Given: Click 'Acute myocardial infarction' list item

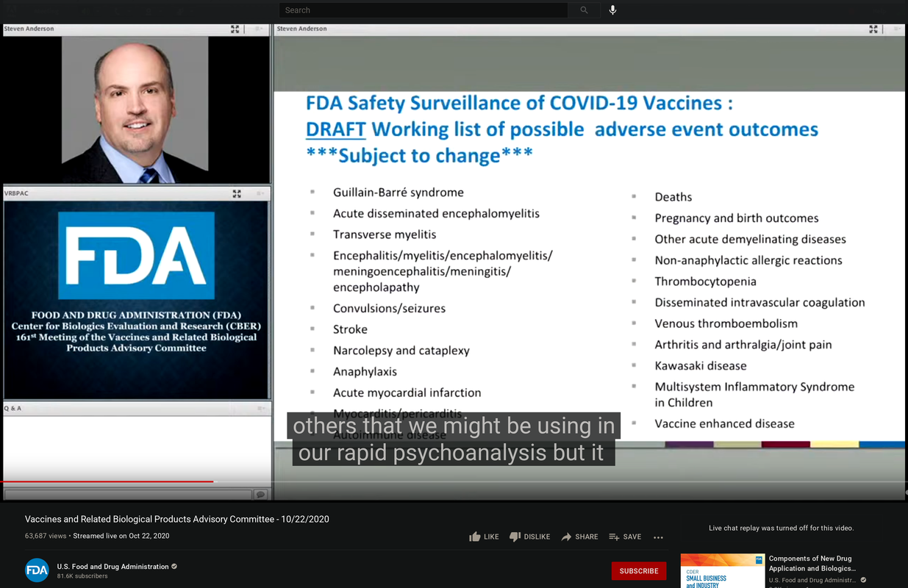Looking at the screenshot, I should click(407, 393).
